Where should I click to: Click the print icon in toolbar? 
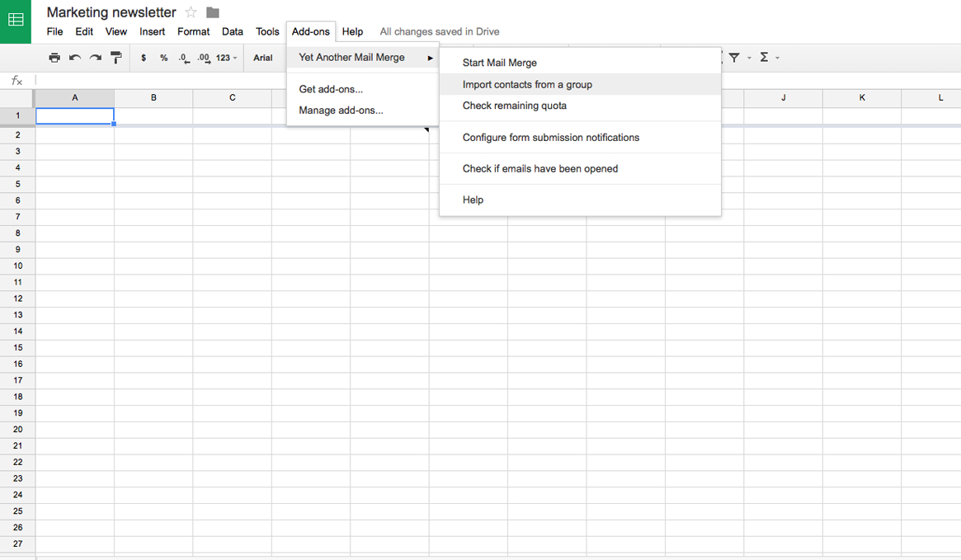54,58
